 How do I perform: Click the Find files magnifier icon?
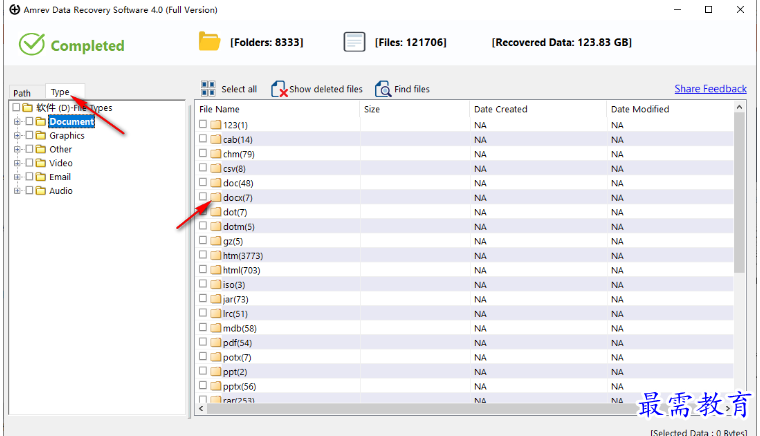click(383, 89)
